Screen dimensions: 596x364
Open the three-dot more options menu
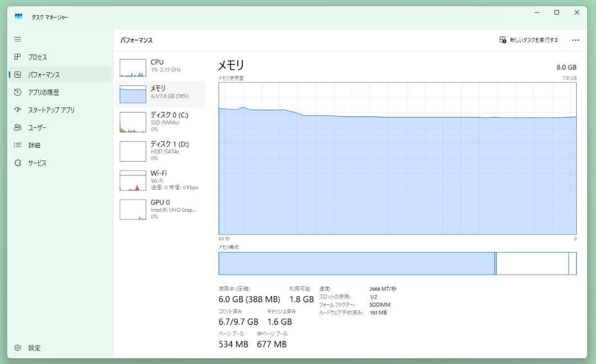click(576, 40)
